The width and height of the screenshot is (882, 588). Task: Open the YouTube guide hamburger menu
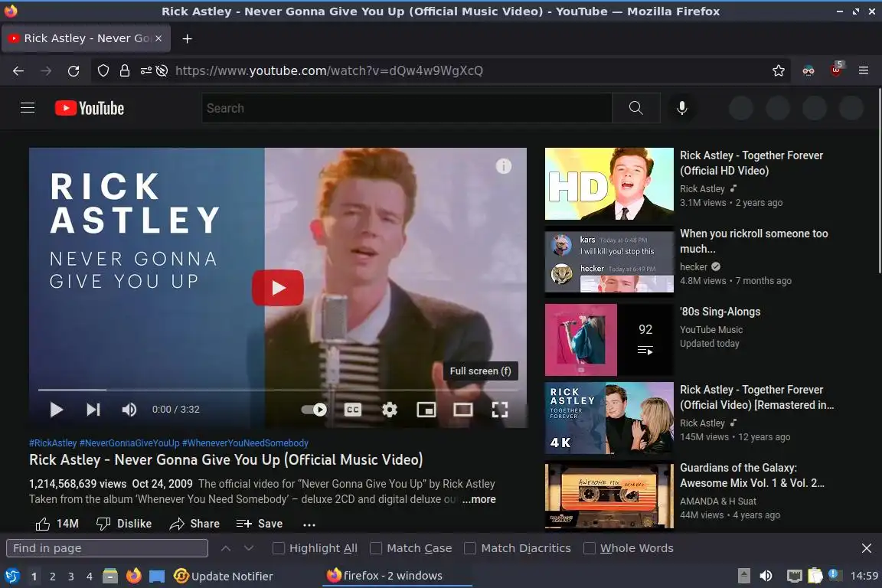tap(28, 108)
